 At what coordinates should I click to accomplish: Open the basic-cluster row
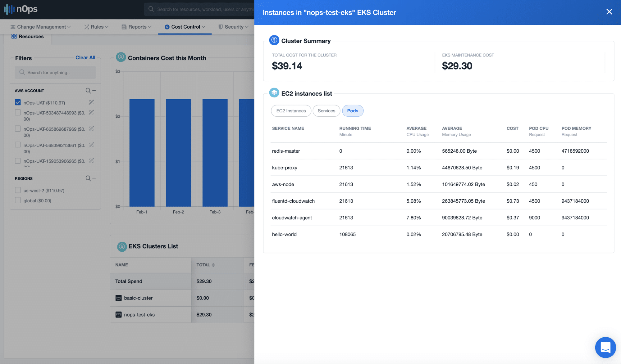coord(138,298)
